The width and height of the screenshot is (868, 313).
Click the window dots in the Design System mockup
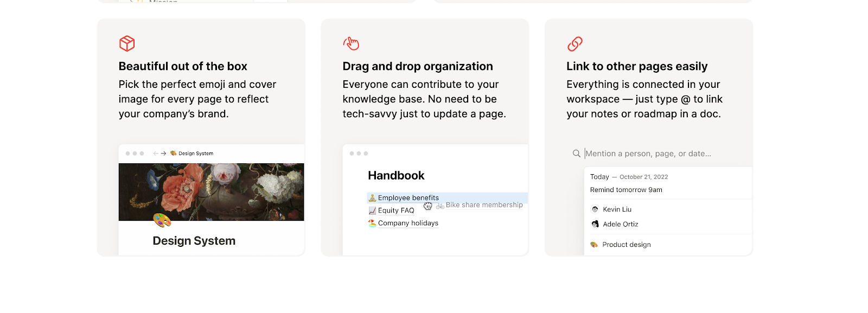[x=135, y=154]
